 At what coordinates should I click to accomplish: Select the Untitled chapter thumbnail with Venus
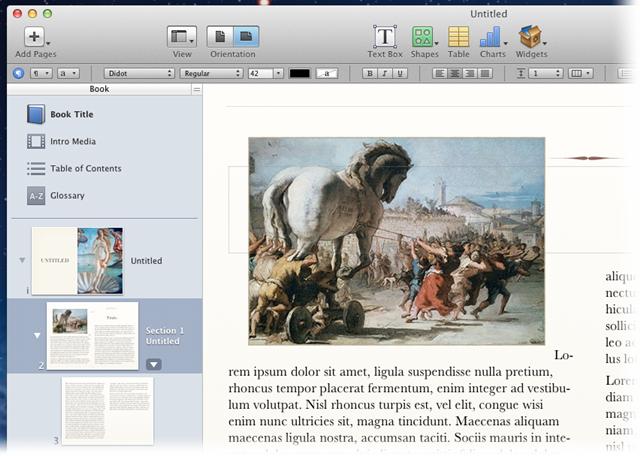point(77,261)
